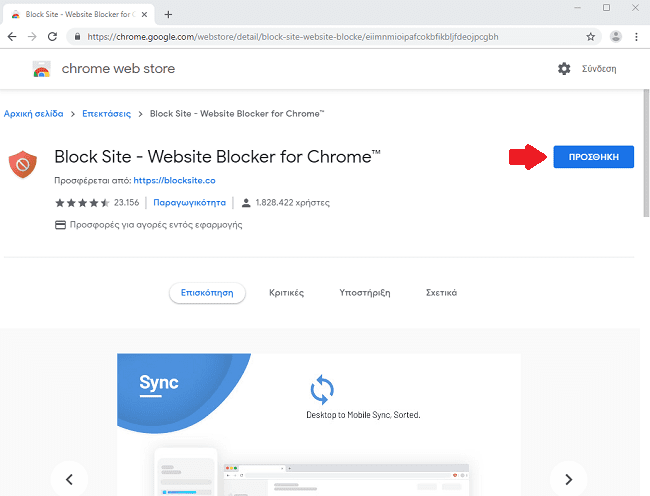Click the in-app purchases card icon

coord(61,225)
